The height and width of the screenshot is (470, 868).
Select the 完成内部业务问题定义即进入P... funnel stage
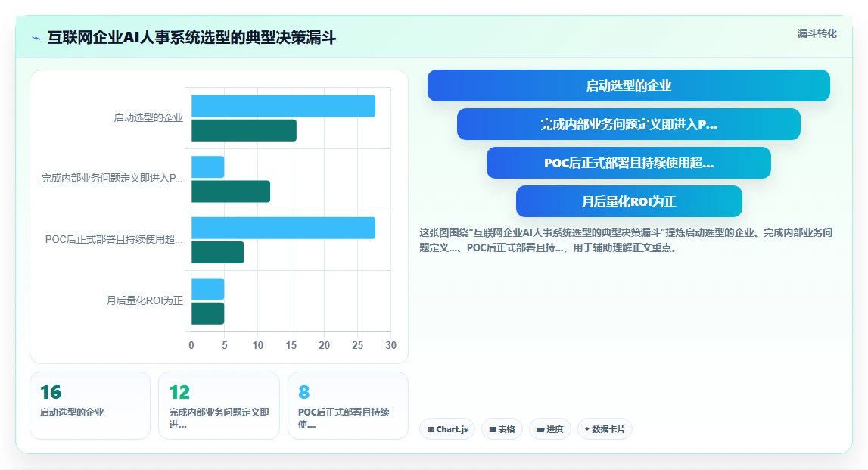(628, 124)
